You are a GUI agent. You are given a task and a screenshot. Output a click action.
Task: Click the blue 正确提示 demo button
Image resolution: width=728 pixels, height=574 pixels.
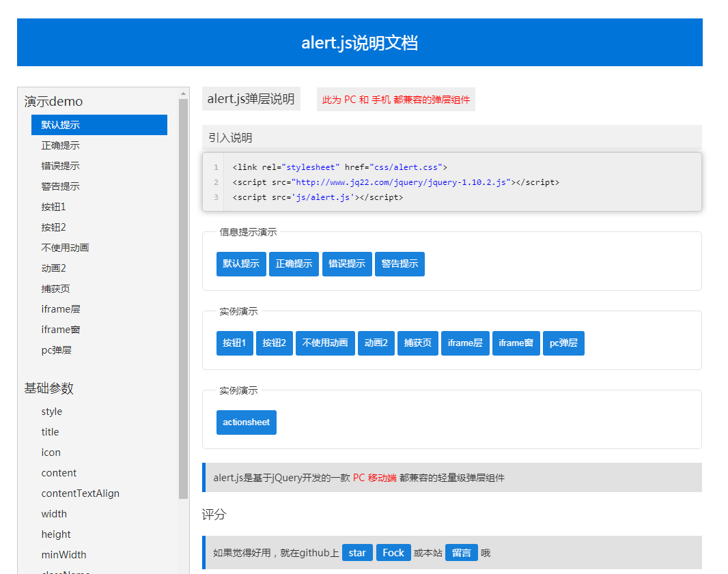pos(294,264)
